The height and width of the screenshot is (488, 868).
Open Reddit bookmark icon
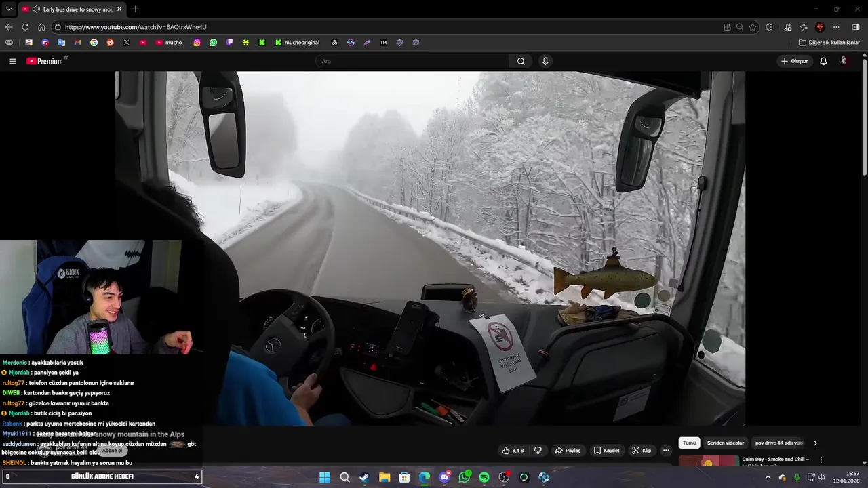pos(111,42)
